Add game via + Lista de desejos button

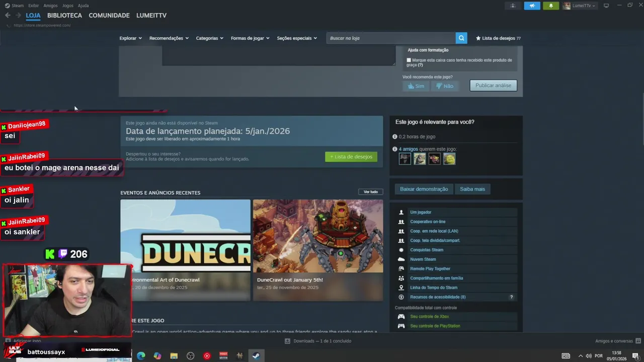[351, 157]
